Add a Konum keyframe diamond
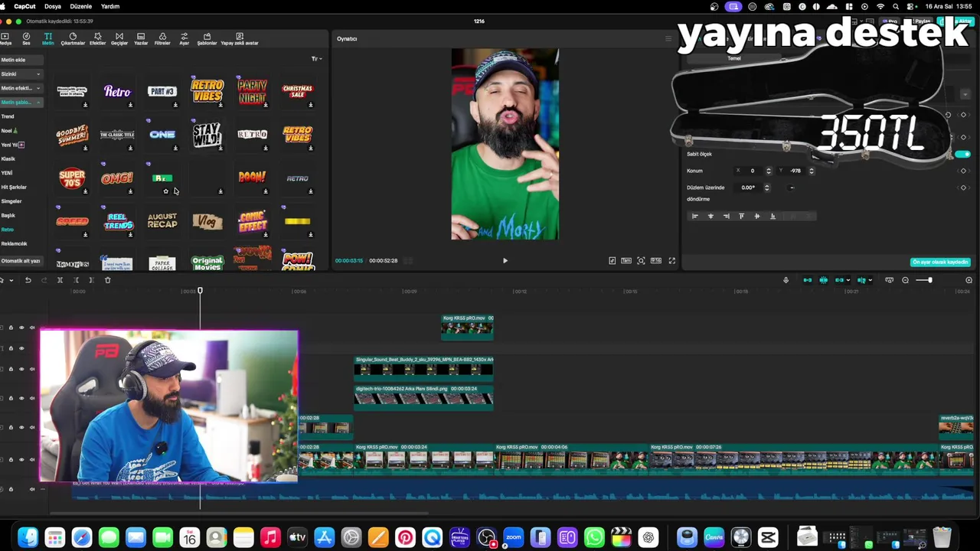 click(963, 171)
